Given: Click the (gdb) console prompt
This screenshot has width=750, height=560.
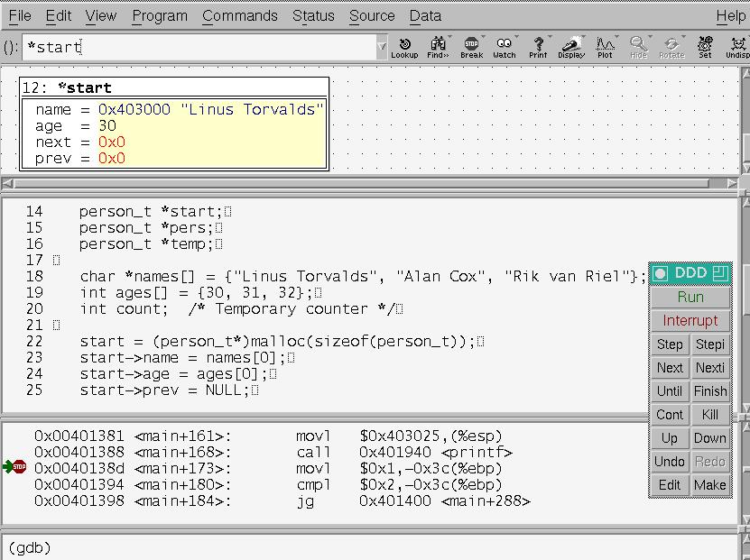Looking at the screenshot, I should [x=30, y=547].
